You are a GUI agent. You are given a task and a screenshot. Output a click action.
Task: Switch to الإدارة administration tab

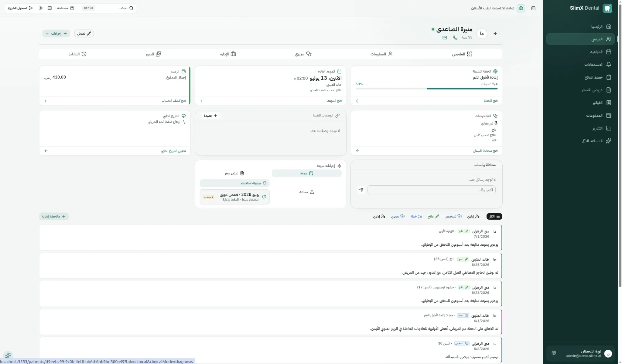click(228, 54)
